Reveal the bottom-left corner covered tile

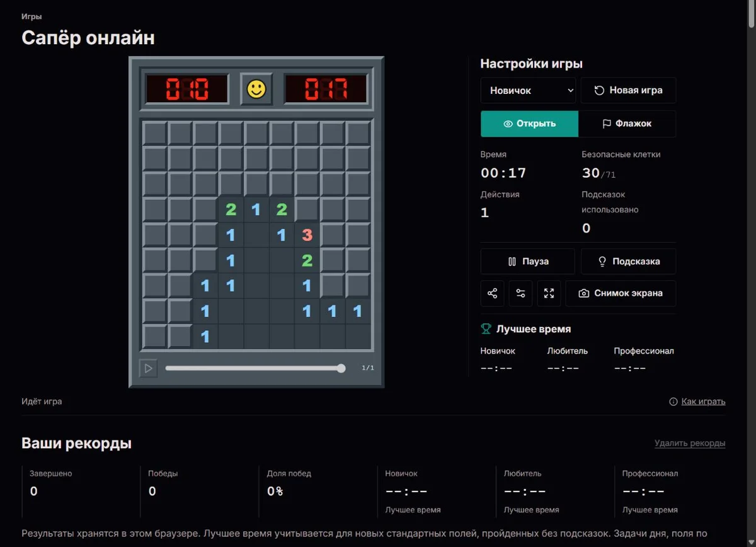point(155,336)
